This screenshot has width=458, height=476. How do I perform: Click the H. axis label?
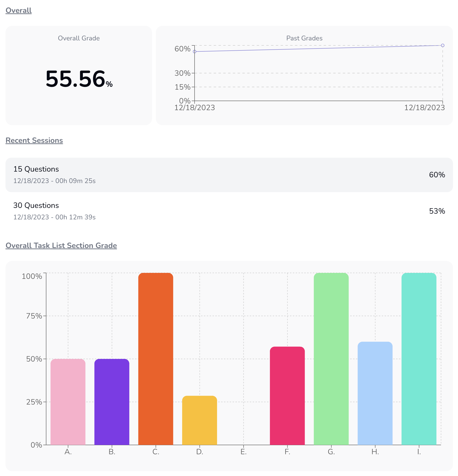(x=375, y=452)
